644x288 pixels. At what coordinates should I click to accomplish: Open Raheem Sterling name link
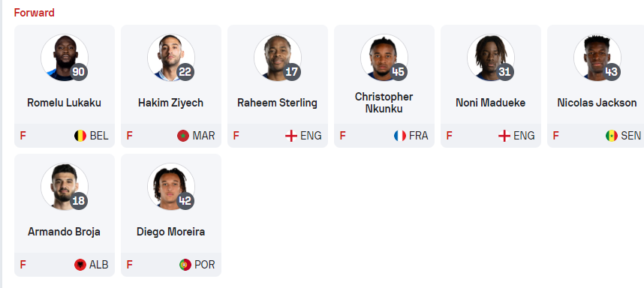pos(277,103)
